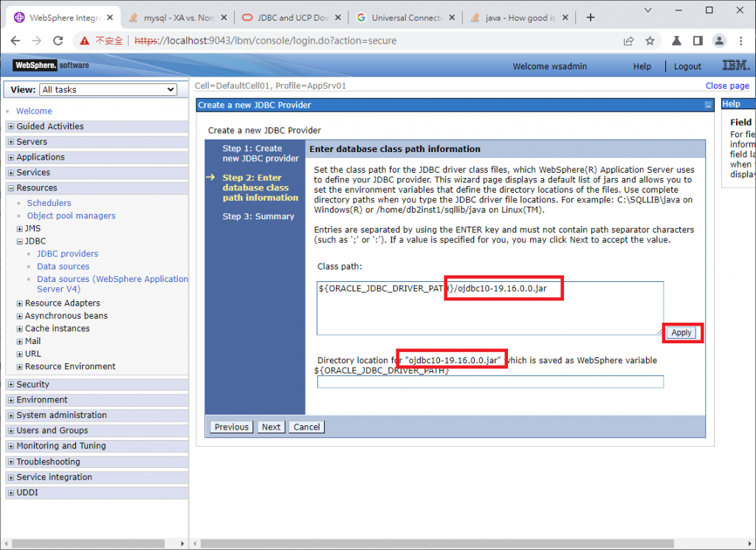Viewport: 756px width, 550px height.
Task: Open the Welcome link in navigation
Action: click(34, 111)
